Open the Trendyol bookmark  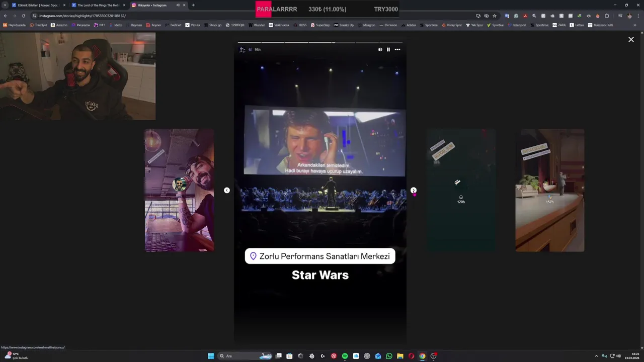[x=39, y=25]
